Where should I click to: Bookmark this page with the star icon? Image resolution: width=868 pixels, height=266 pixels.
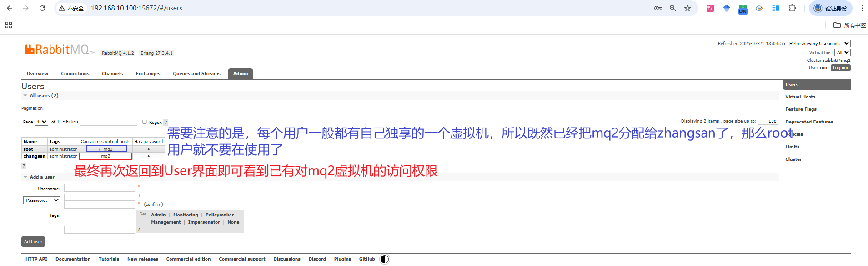pos(687,8)
